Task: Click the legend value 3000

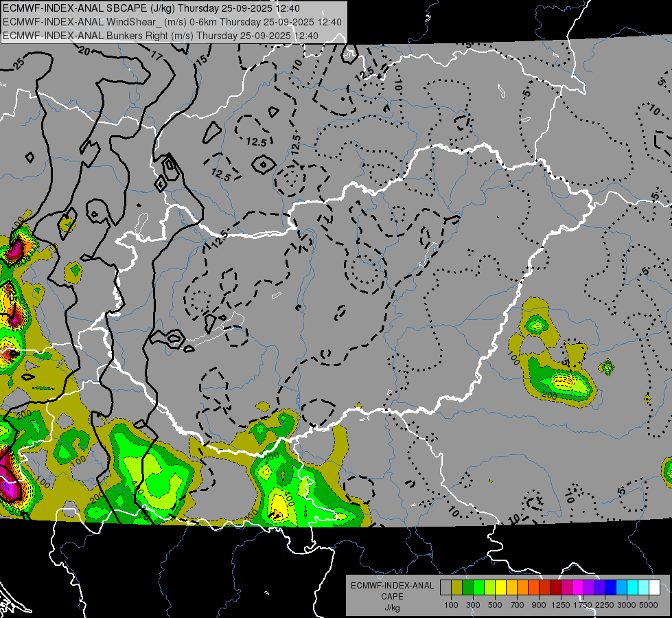Action: (x=627, y=605)
